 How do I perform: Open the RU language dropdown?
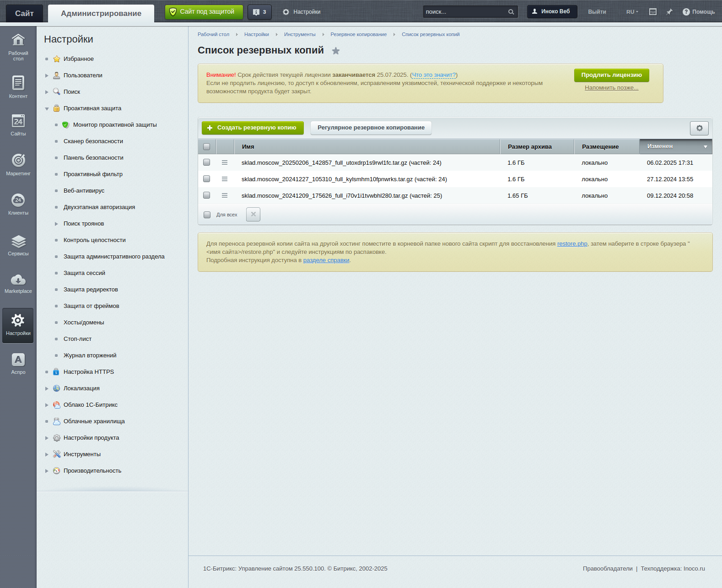(632, 12)
